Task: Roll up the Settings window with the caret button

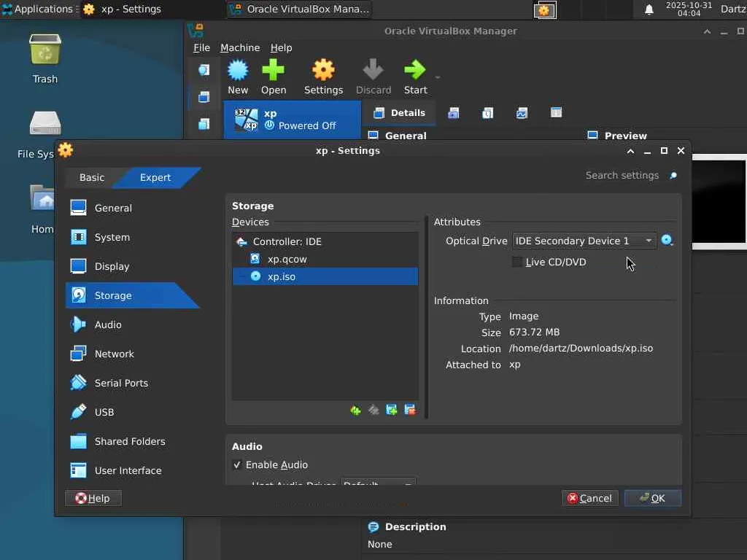Action: pos(630,151)
